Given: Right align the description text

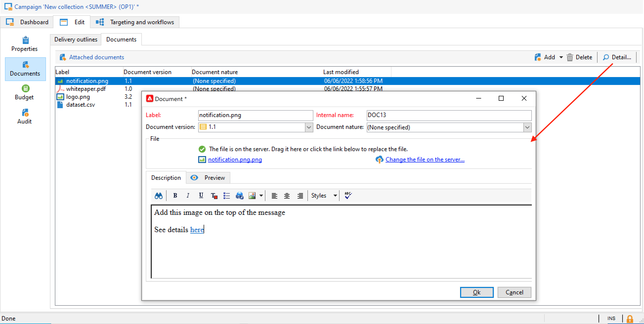Looking at the screenshot, I should [x=300, y=196].
